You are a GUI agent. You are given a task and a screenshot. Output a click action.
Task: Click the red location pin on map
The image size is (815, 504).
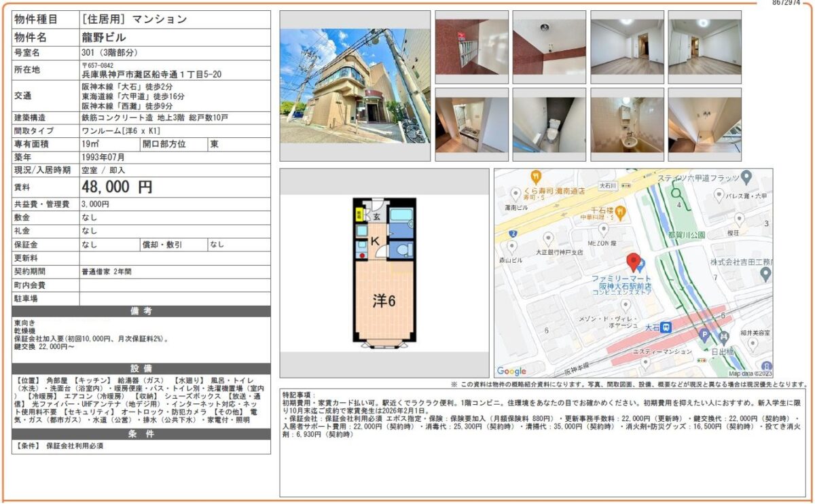tap(634, 262)
